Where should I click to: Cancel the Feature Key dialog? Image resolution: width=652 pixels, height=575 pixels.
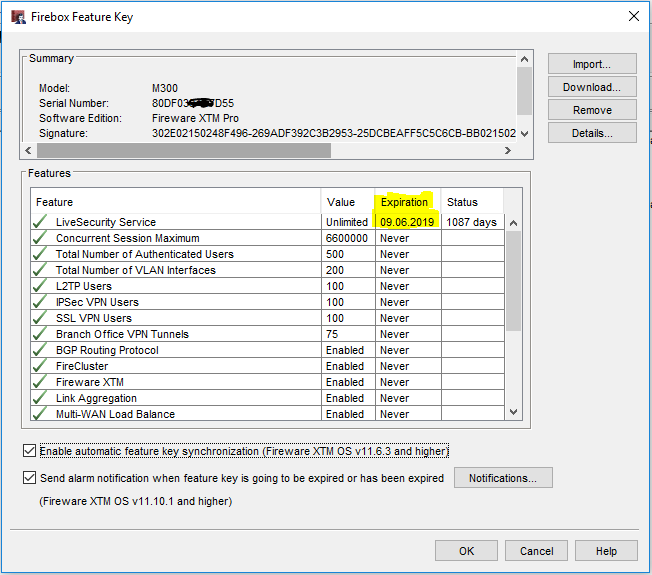tap(536, 551)
